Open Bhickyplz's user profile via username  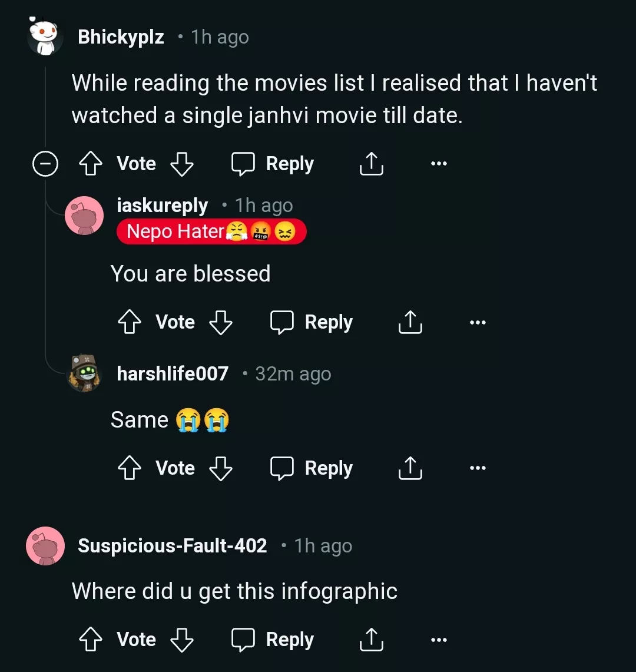tap(121, 37)
